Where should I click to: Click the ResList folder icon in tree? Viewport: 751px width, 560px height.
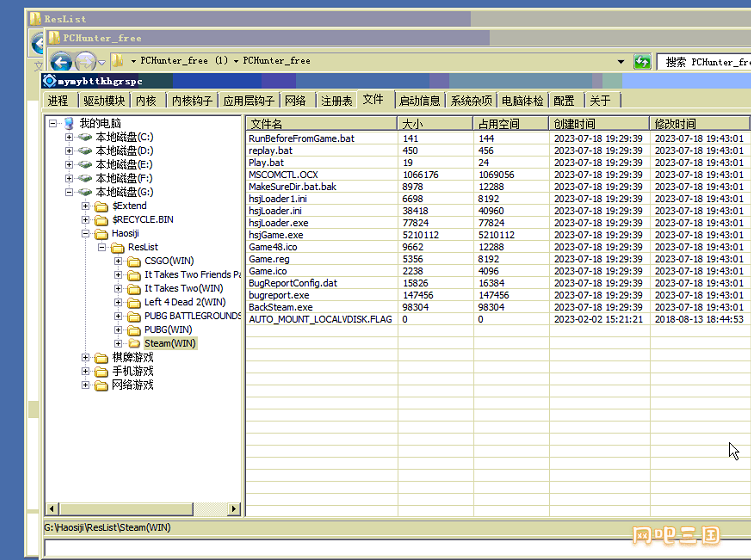(118, 248)
